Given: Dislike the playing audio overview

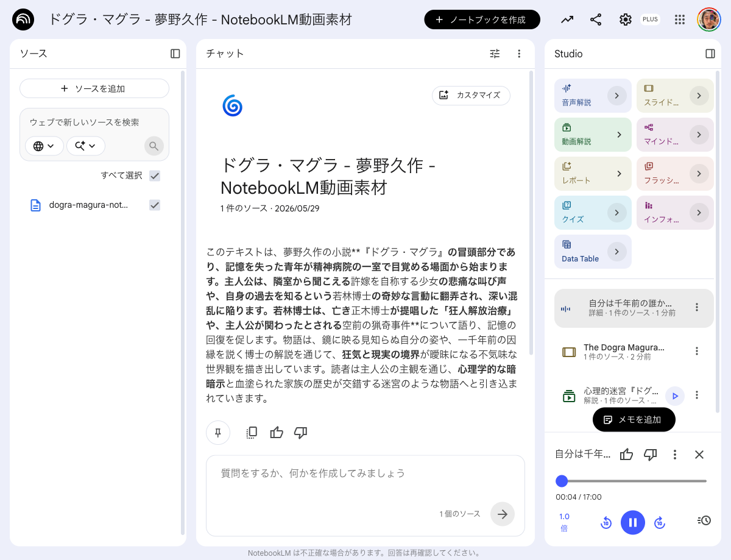Looking at the screenshot, I should pyautogui.click(x=651, y=455).
